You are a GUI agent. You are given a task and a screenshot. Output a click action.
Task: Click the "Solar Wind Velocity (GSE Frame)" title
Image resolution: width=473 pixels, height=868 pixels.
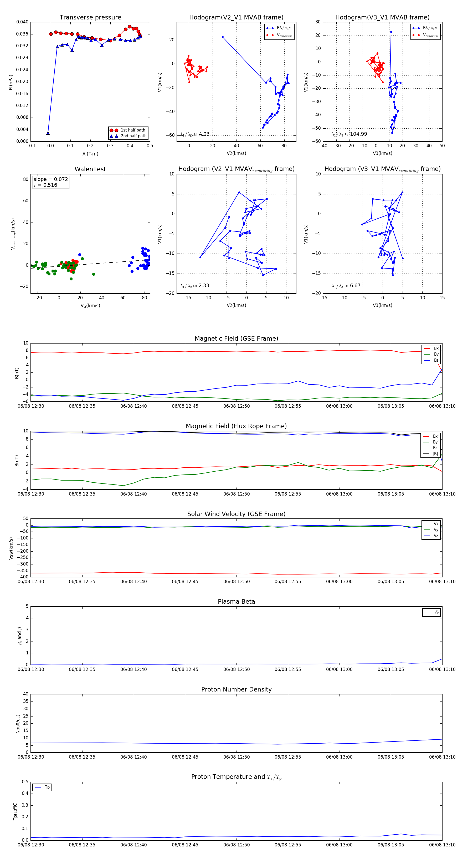click(236, 514)
